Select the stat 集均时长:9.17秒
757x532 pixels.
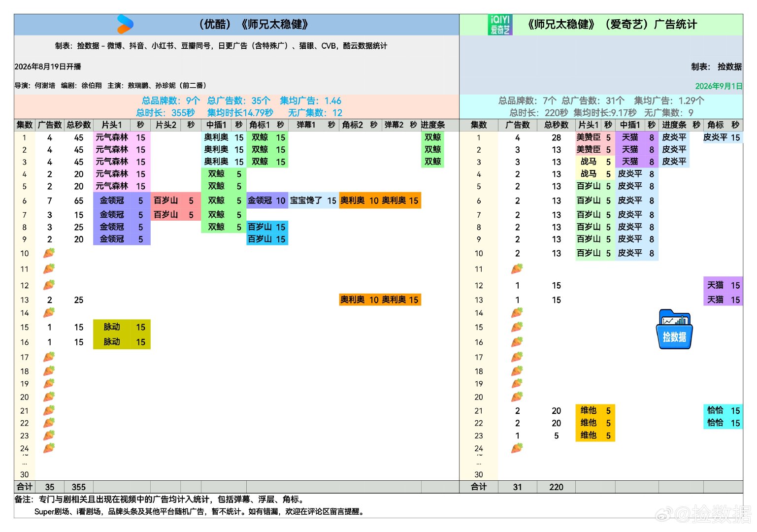[605, 113]
